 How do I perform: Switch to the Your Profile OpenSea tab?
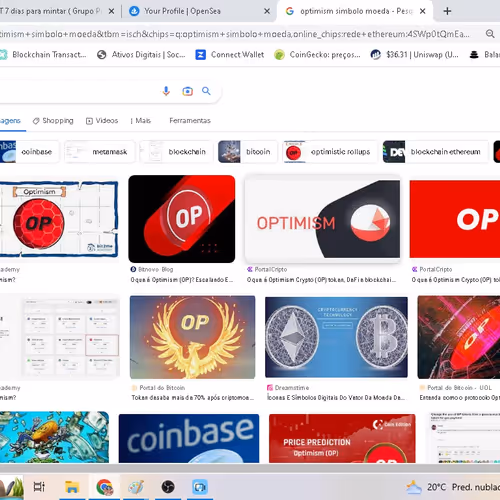point(197,11)
